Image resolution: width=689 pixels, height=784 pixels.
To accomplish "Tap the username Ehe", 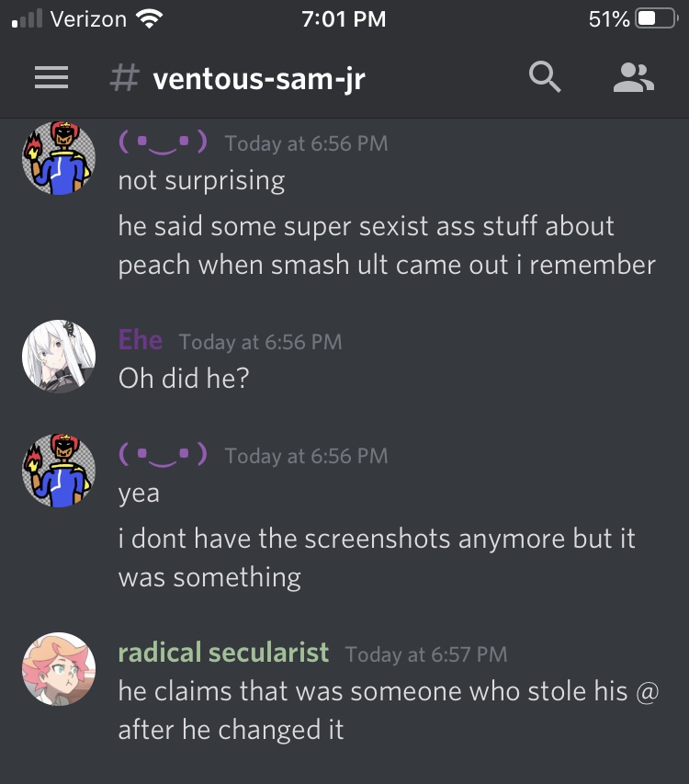I will (141, 340).
